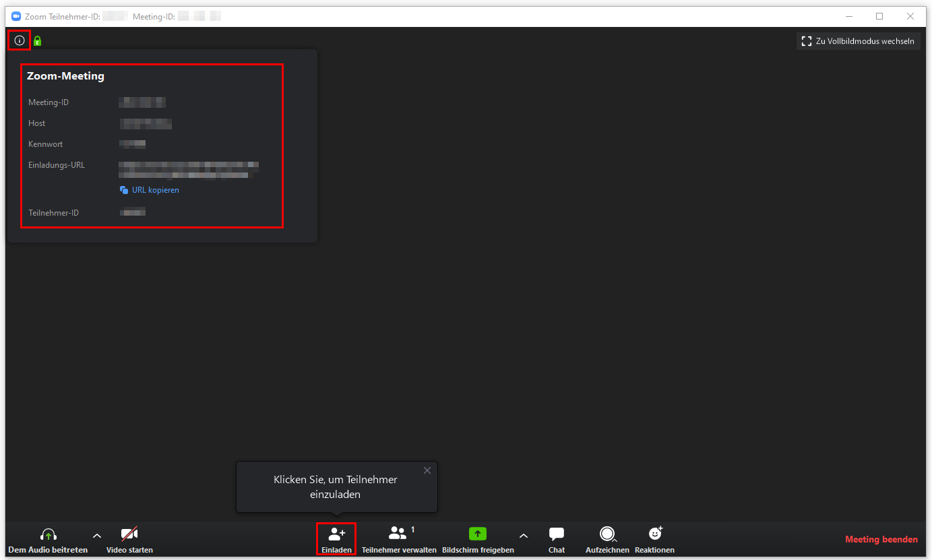932x560 pixels.
Task: Click the blurred Einladungs-URL text
Action: (188, 169)
